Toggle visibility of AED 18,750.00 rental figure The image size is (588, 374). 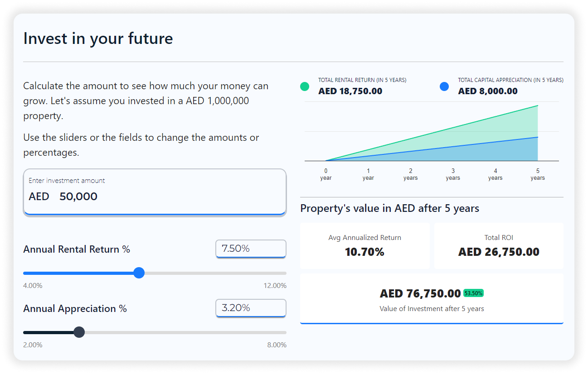(x=350, y=91)
